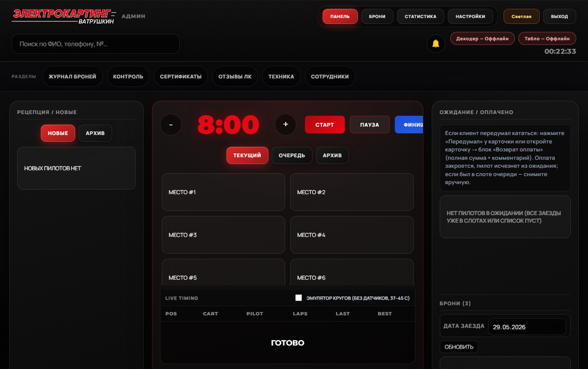This screenshot has width=588, height=369.
Task: Decrease timer with the minus button
Action: point(171,125)
